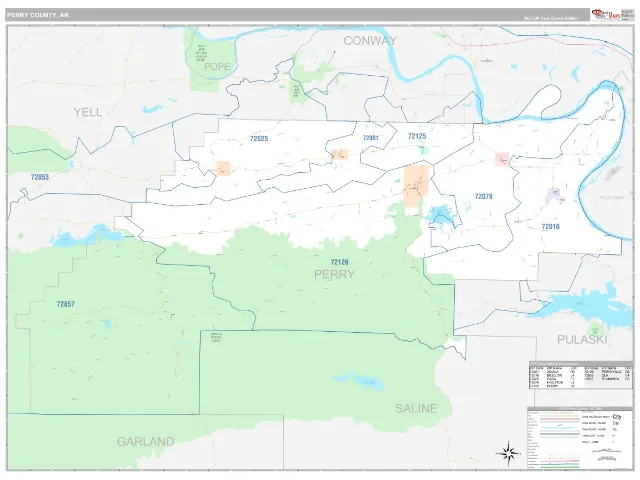
Task: Select the PERRY COUNTY, AR title
Action: 38,15
